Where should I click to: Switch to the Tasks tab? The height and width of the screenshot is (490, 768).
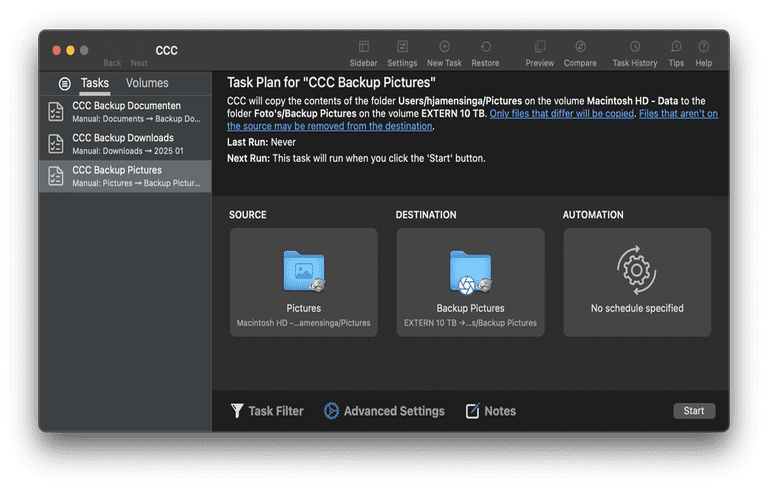(x=95, y=83)
